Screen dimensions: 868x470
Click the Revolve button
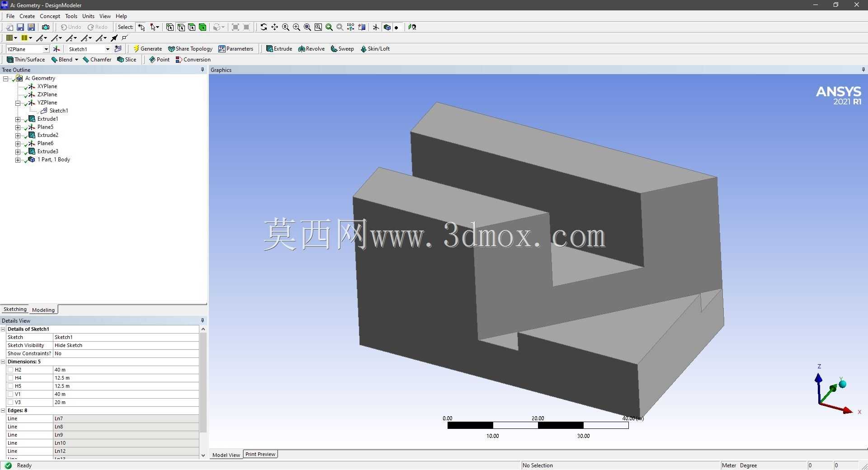pos(311,49)
